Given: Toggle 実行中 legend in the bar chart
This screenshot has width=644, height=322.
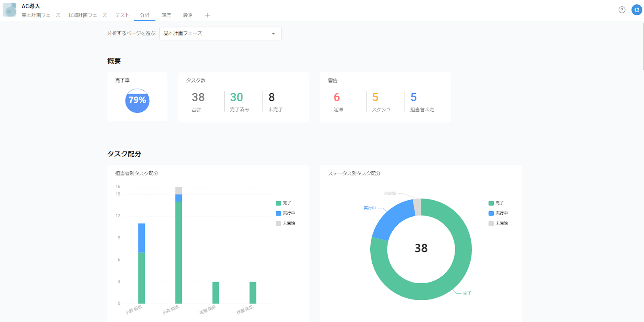Looking at the screenshot, I should point(285,213).
